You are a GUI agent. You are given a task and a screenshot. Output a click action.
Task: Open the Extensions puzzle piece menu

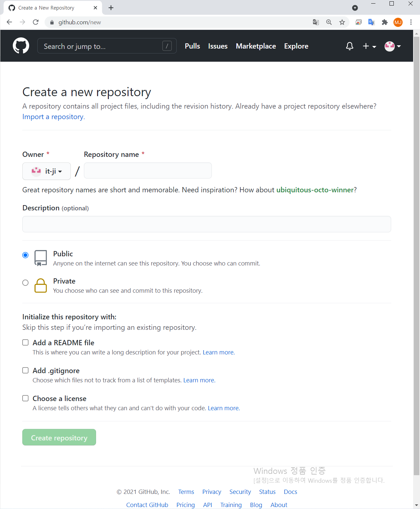tap(385, 22)
